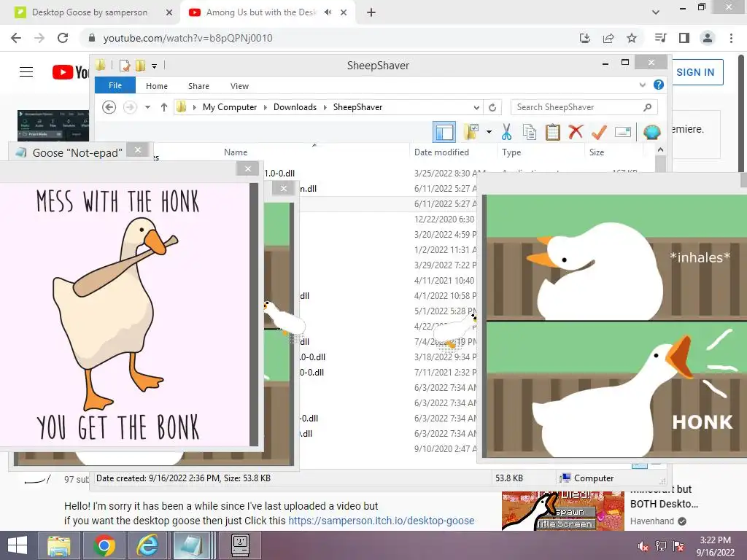Go back in SheepShaver Explorer window

click(x=109, y=107)
